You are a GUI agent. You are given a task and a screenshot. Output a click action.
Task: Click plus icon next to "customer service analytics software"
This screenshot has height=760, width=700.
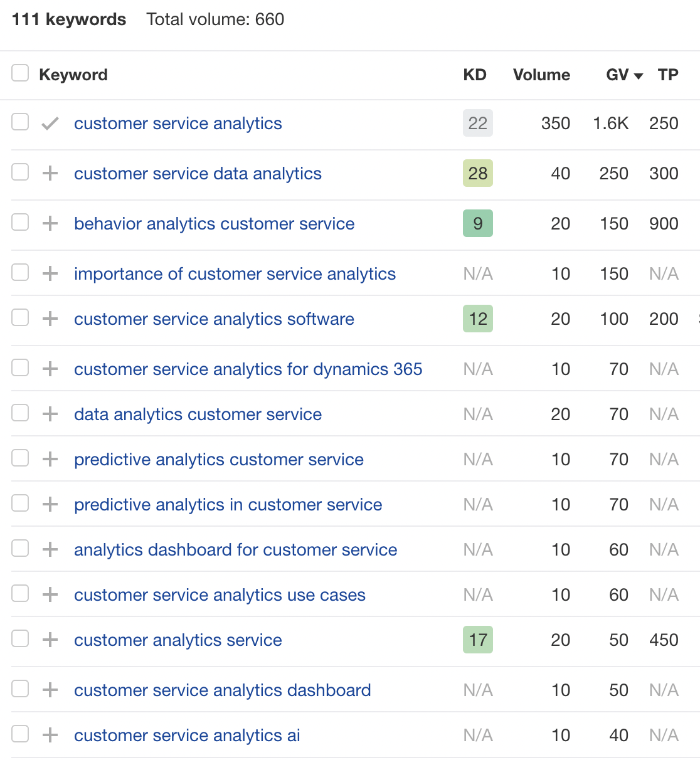click(x=50, y=319)
